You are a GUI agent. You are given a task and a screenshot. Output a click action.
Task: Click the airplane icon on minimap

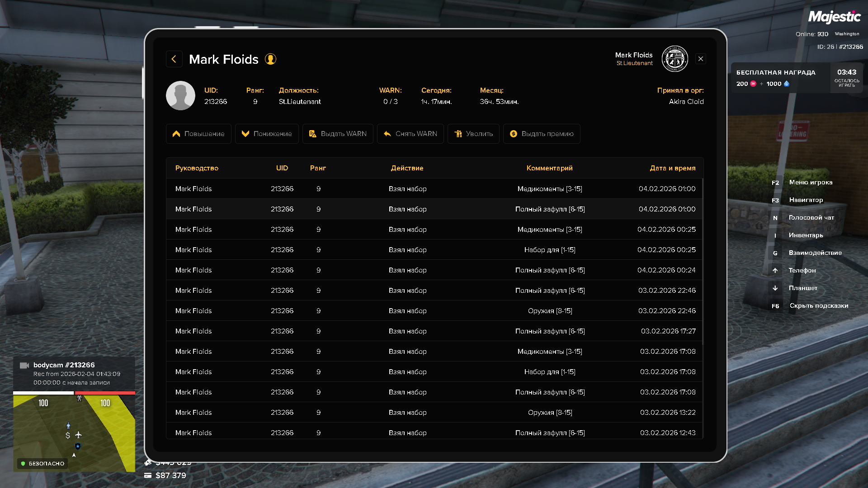(79, 435)
